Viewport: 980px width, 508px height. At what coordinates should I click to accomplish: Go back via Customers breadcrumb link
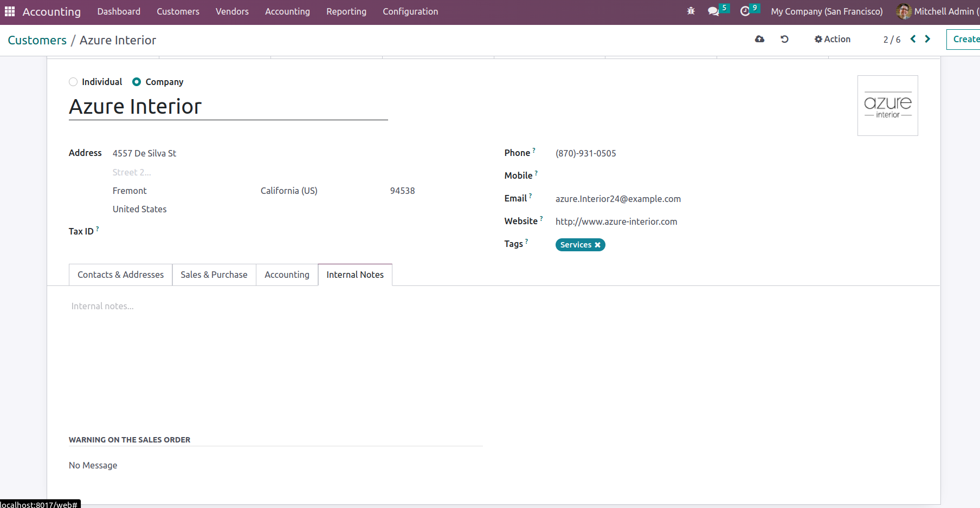click(x=37, y=40)
